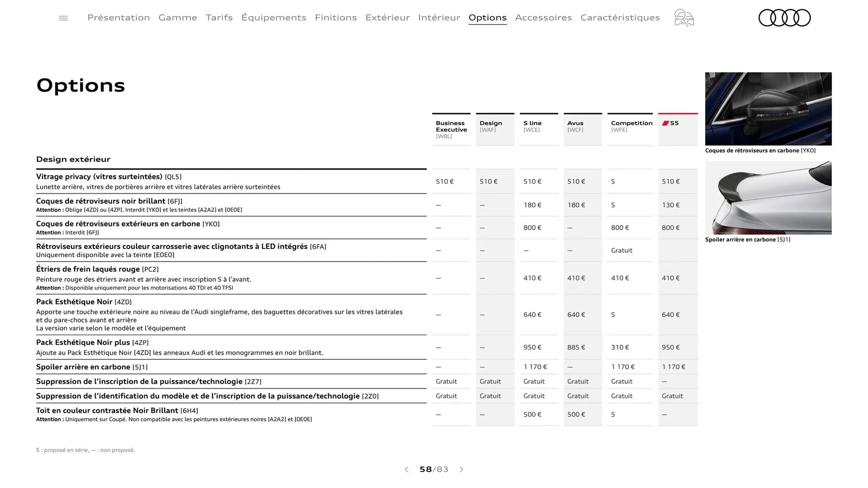Go to previous page arrow

pos(406,469)
